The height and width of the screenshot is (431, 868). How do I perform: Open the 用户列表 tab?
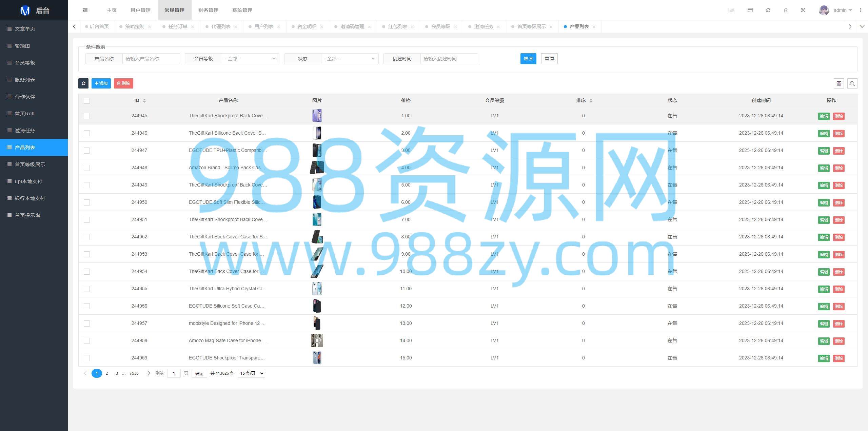click(x=264, y=26)
